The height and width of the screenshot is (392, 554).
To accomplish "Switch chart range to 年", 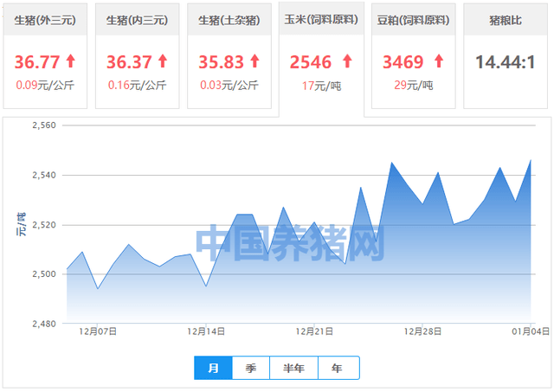I will 338,368.
